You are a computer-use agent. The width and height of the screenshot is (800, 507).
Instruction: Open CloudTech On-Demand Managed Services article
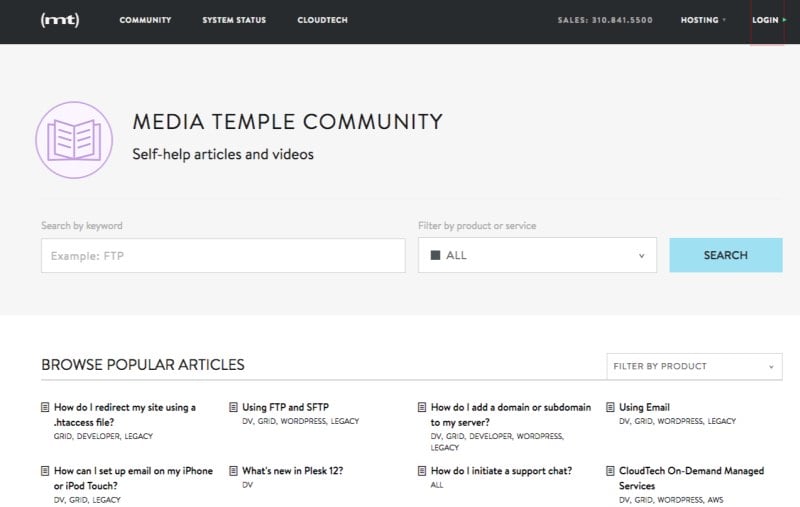click(691, 478)
